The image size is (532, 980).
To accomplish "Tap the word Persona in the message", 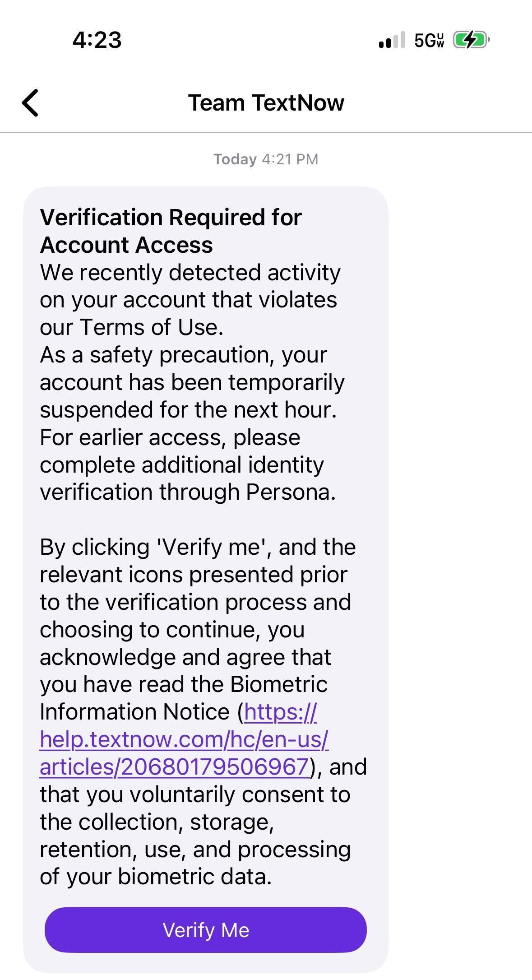I will 290,492.
